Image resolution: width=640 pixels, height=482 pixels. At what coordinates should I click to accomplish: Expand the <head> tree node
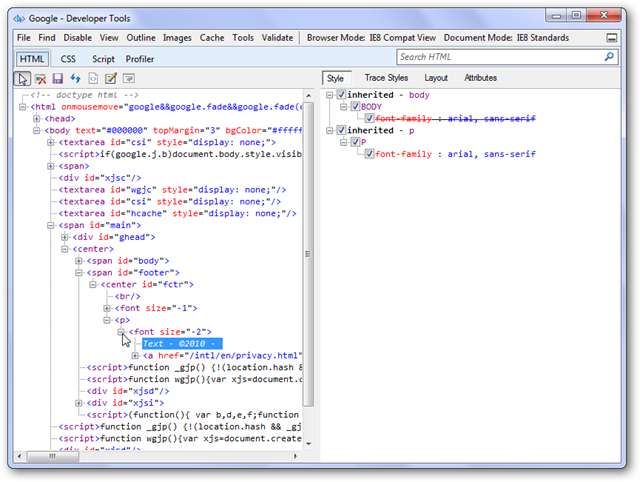(x=37, y=118)
